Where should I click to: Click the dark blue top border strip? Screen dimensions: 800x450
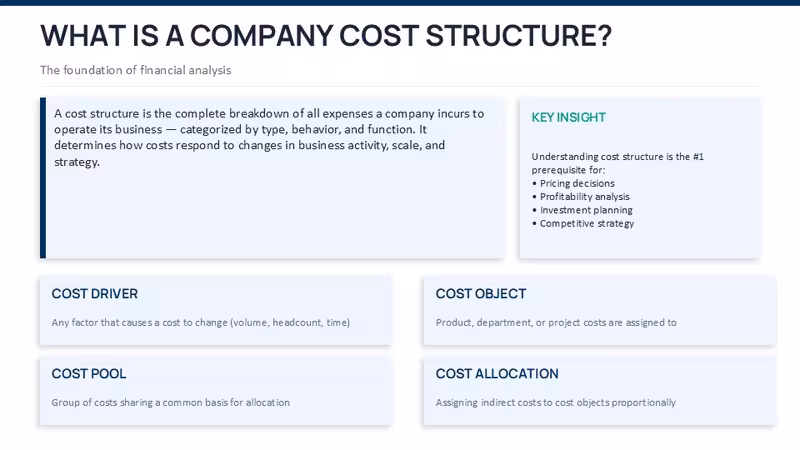click(x=400, y=3)
